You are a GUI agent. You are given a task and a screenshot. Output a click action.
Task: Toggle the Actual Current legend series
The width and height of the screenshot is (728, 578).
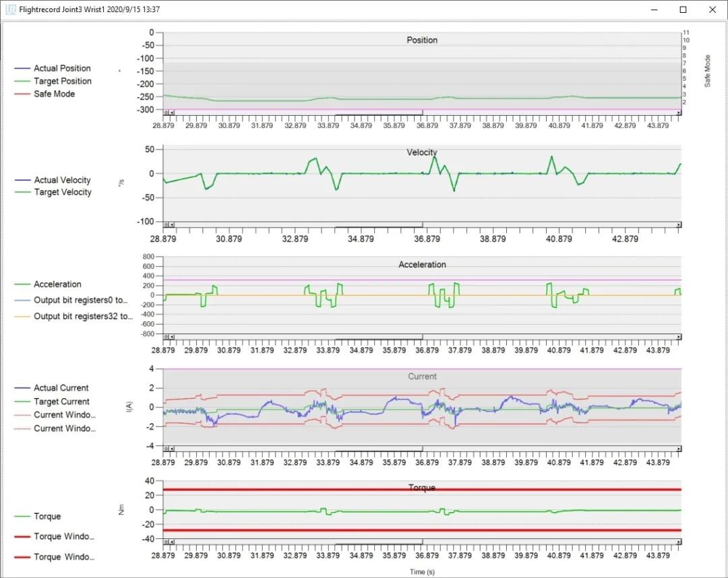click(x=61, y=388)
